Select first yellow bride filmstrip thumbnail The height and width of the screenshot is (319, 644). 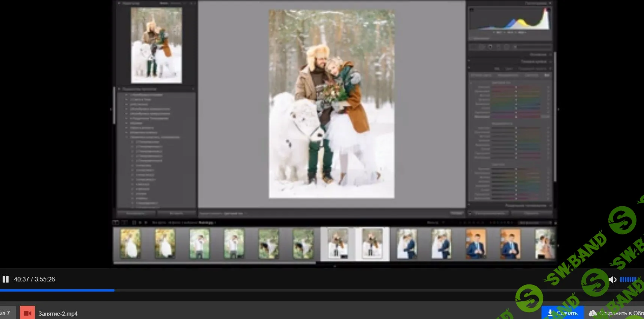coord(130,243)
